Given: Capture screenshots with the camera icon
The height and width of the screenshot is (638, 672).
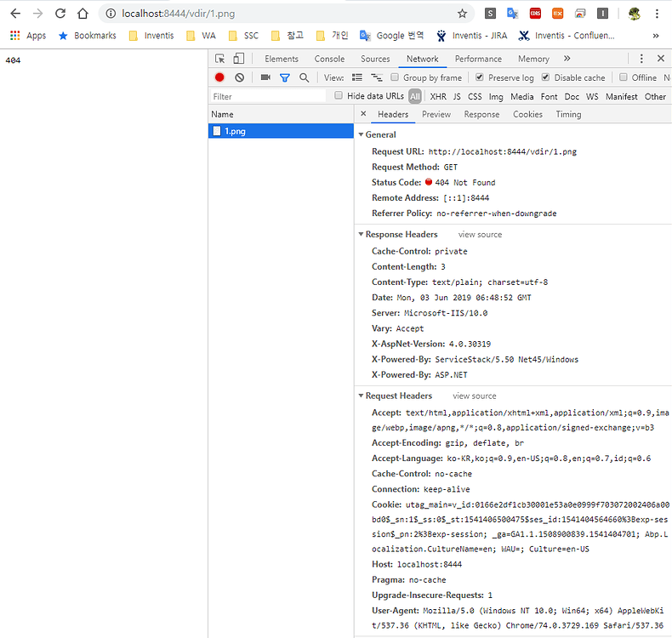Looking at the screenshot, I should [265, 77].
